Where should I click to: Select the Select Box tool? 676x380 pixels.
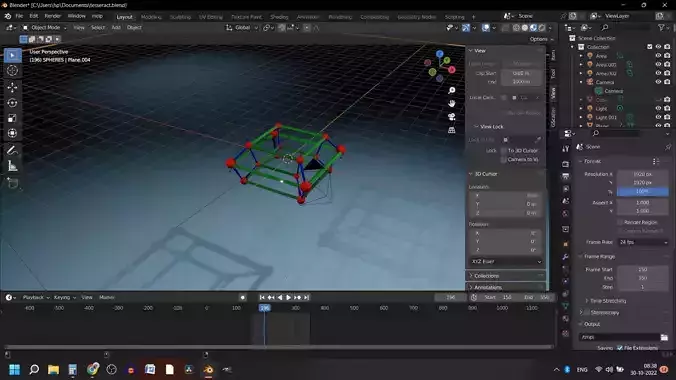point(12,55)
